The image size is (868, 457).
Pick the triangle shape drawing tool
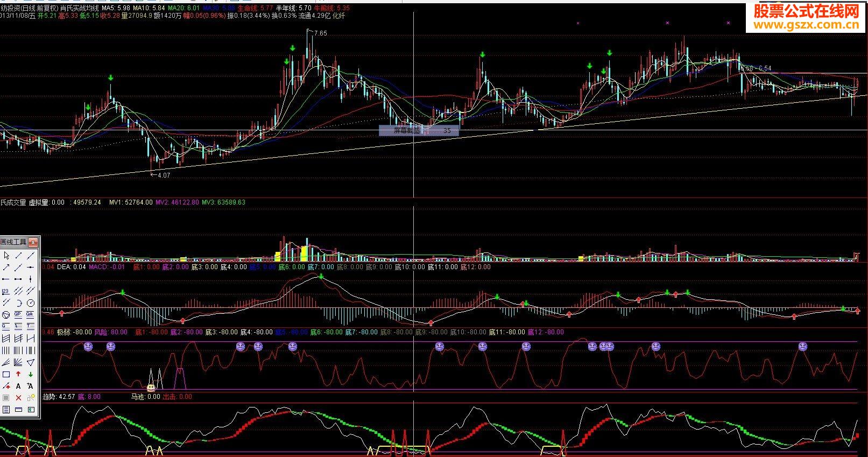click(31, 362)
